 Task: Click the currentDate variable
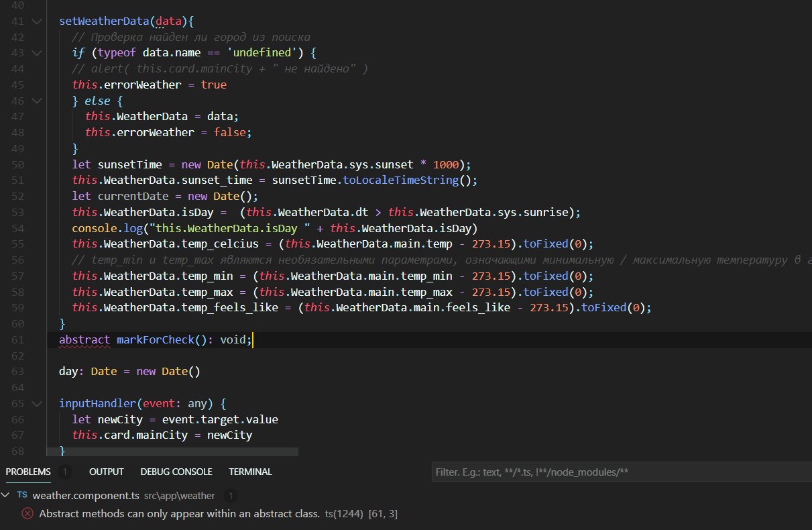133,197
